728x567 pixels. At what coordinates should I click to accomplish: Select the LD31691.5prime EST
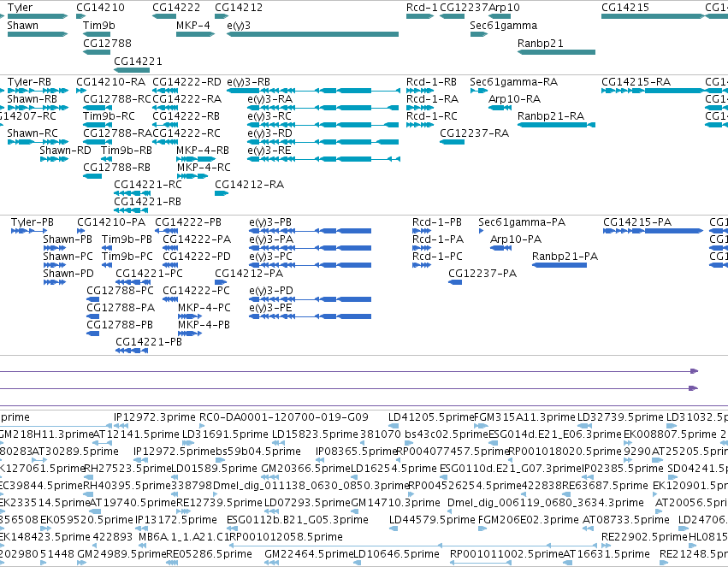pyautogui.click(x=186, y=443)
